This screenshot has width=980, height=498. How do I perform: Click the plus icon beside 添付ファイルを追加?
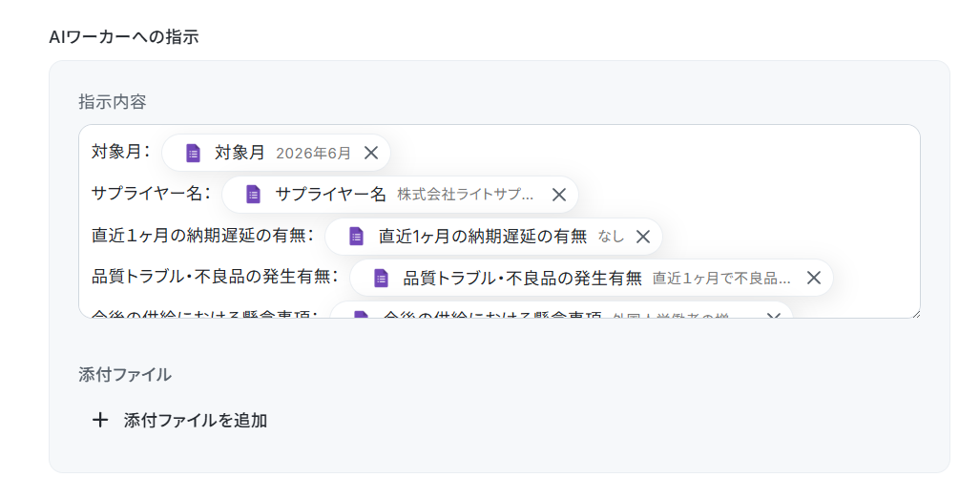point(100,420)
